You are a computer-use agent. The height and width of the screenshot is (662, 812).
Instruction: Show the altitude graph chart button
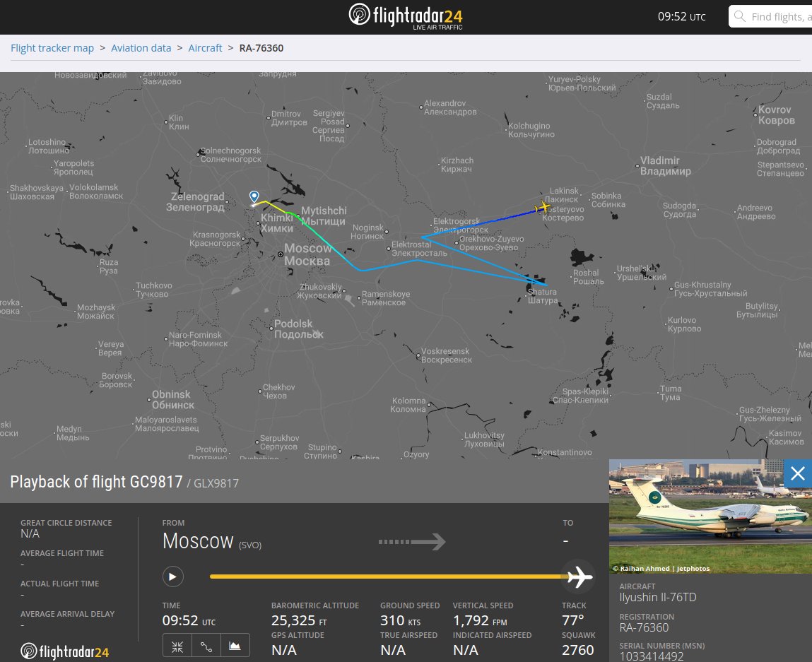235,646
